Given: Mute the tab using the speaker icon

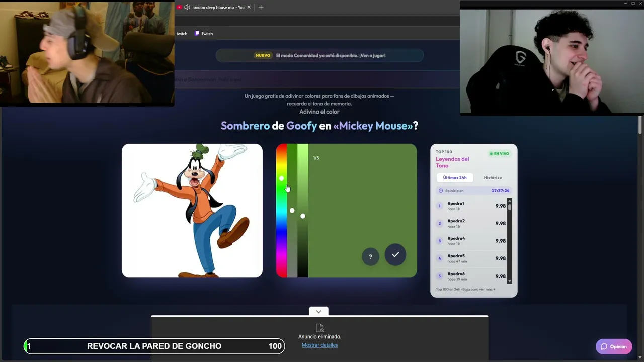Looking at the screenshot, I should pos(187,7).
